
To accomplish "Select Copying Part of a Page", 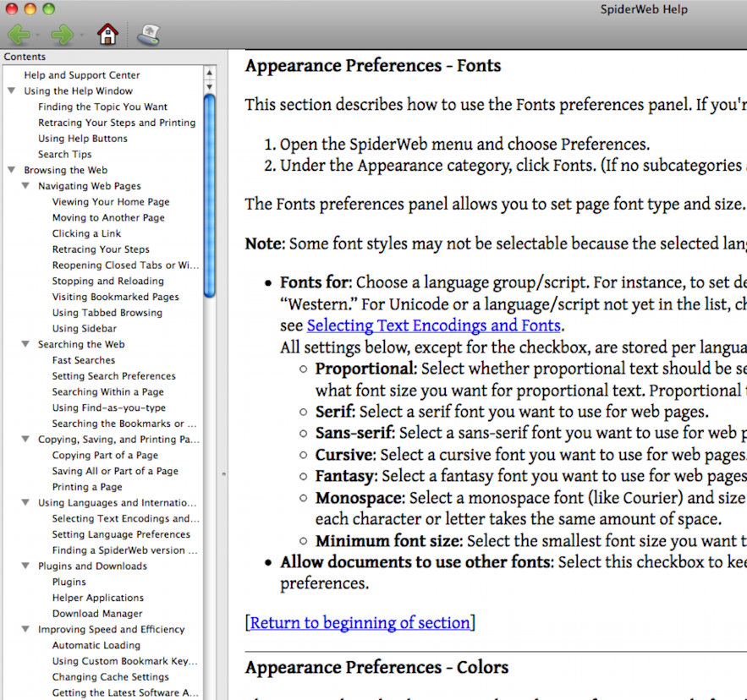I will (105, 455).
